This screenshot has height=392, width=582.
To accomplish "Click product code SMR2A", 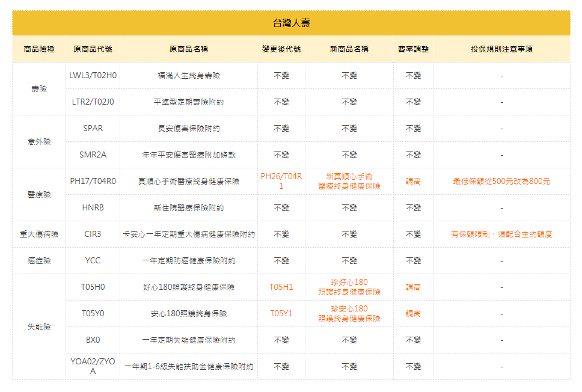I will [93, 155].
